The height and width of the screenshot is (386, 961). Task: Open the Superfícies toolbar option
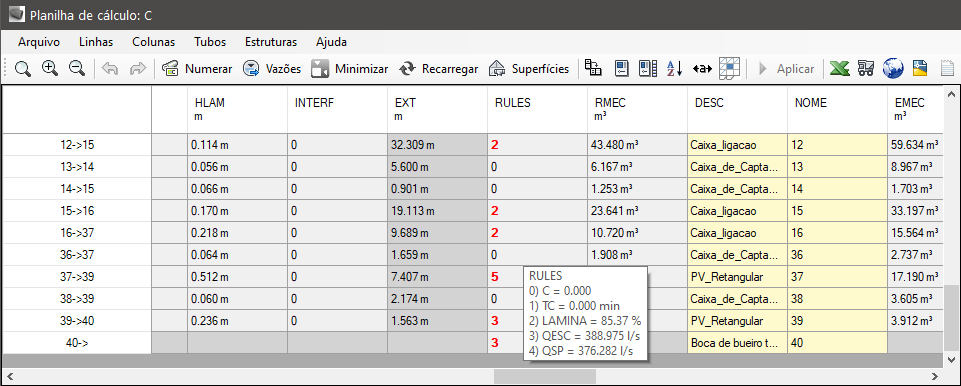(x=529, y=69)
